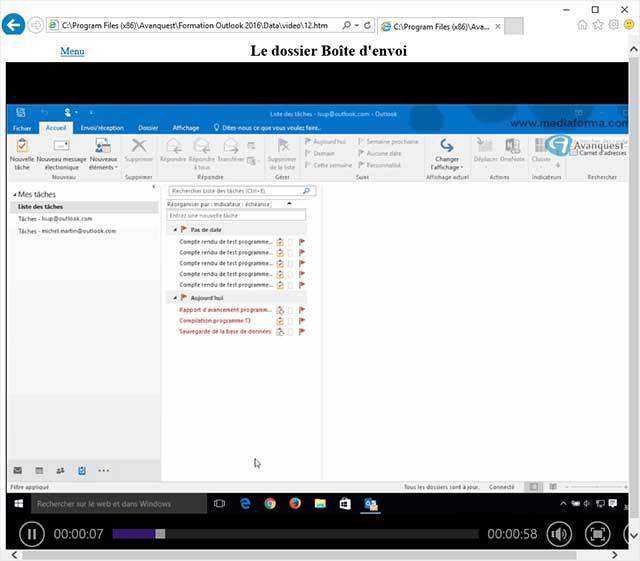Screen dimensions: 640x561
Task: Tick checkbox for Compilation programme T3 task
Action: point(290,321)
